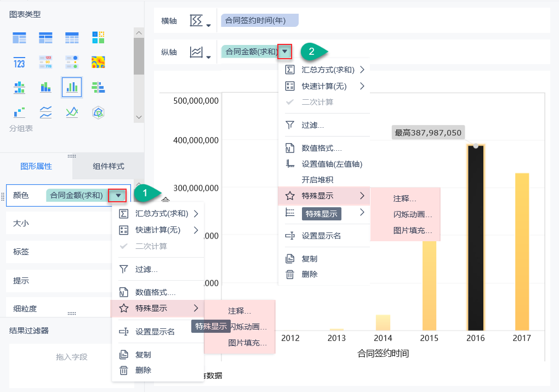Switch to the 图形属性 tab
This screenshot has height=392, width=559.
click(x=36, y=166)
